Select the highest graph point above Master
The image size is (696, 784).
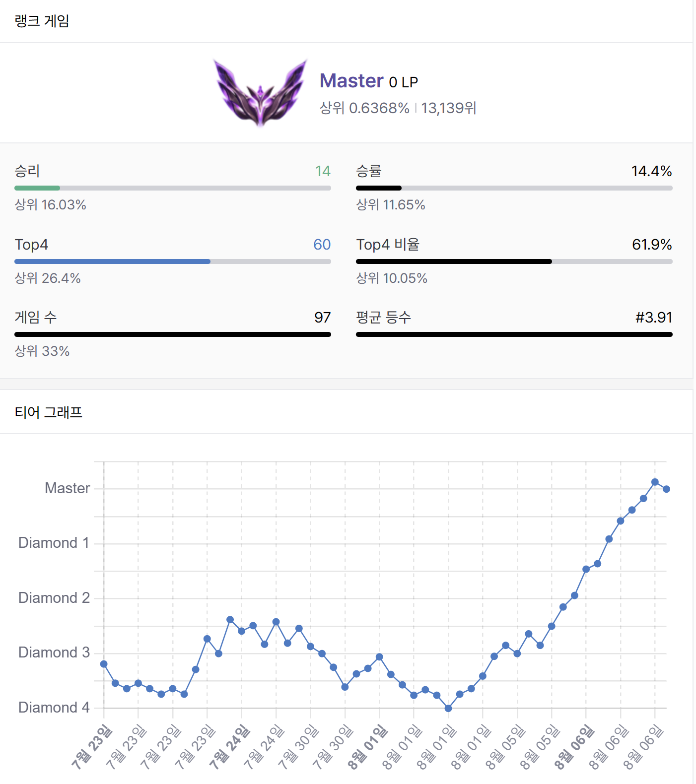[655, 482]
